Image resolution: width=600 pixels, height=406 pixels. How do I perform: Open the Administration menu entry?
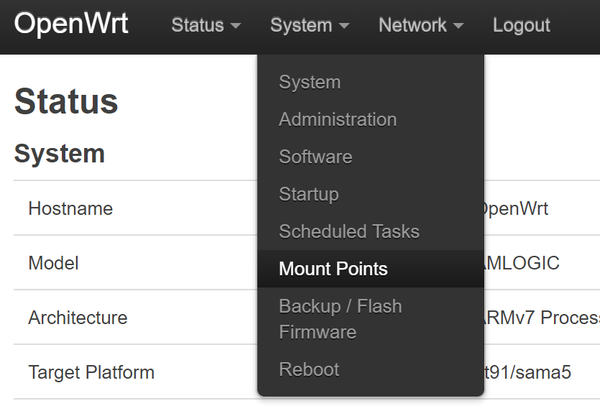point(370,119)
